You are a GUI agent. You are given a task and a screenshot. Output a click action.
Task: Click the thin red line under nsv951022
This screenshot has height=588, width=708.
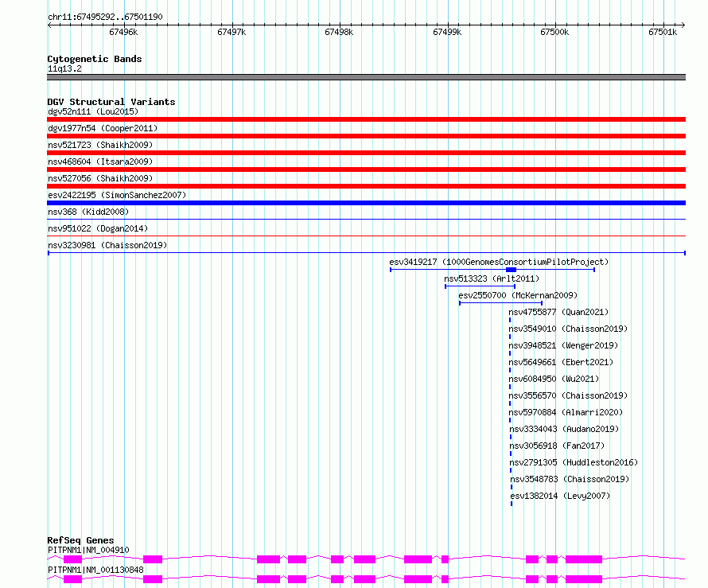pos(366,236)
